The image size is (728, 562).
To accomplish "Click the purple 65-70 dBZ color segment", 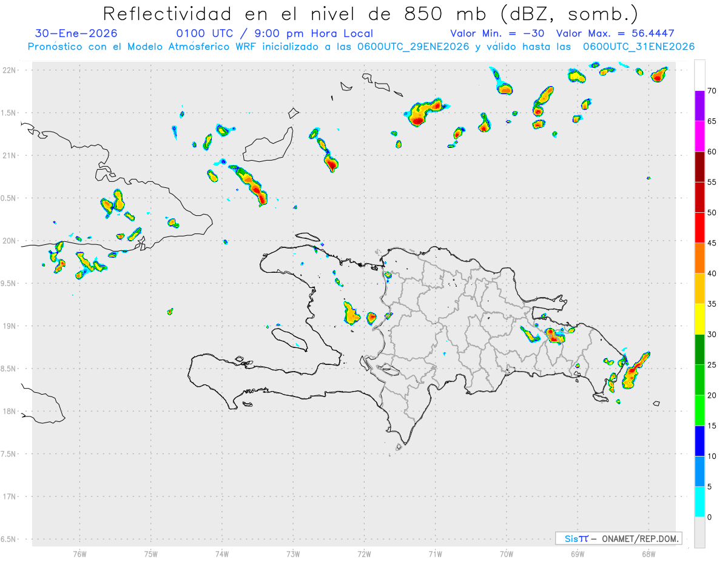I will [699, 106].
